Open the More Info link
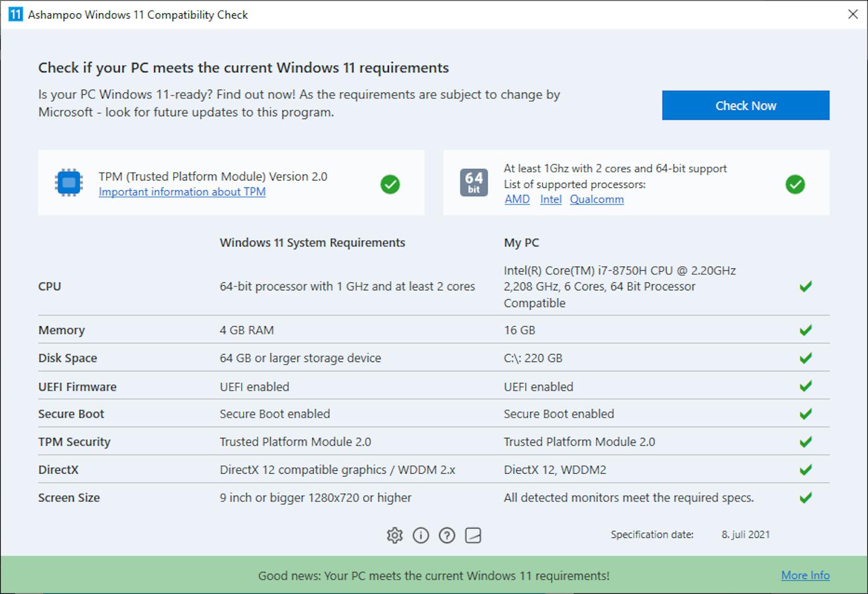Viewport: 868px width, 594px height. click(x=805, y=575)
